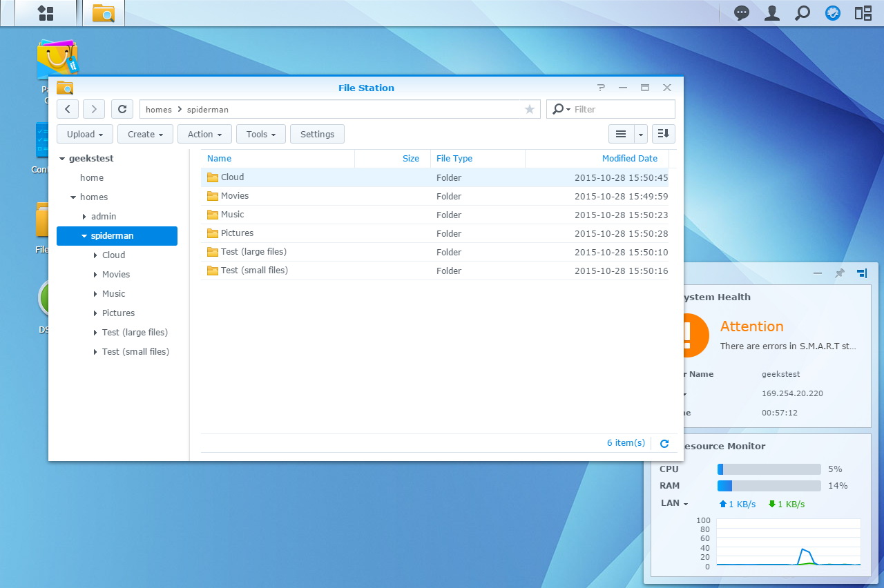The height and width of the screenshot is (588, 884).
Task: Click the sort order icon in toolbar
Action: pos(664,134)
